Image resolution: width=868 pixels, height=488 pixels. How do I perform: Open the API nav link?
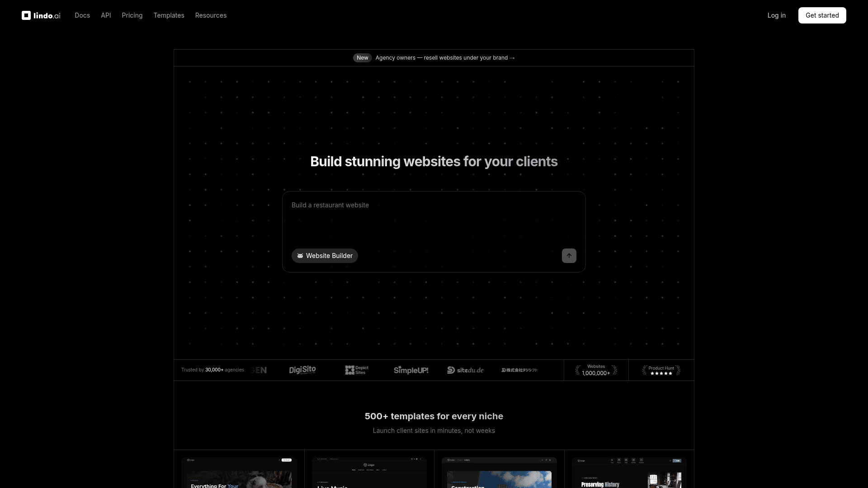pyautogui.click(x=106, y=15)
